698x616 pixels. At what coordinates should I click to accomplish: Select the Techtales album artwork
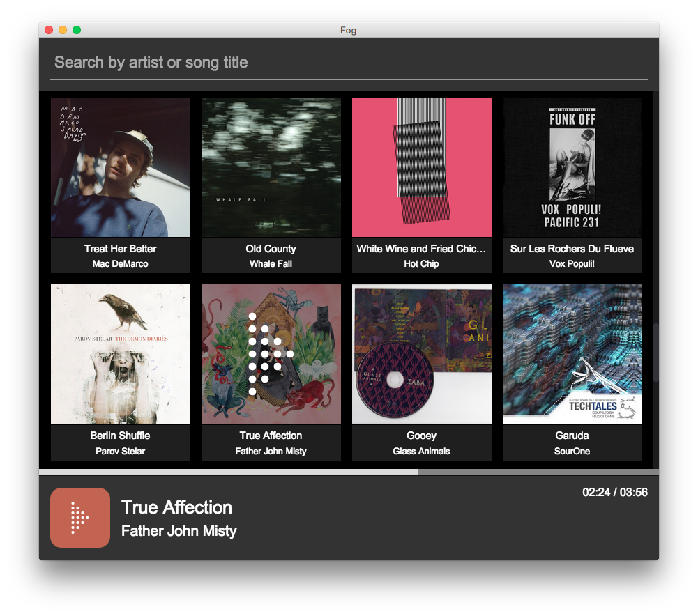[572, 354]
